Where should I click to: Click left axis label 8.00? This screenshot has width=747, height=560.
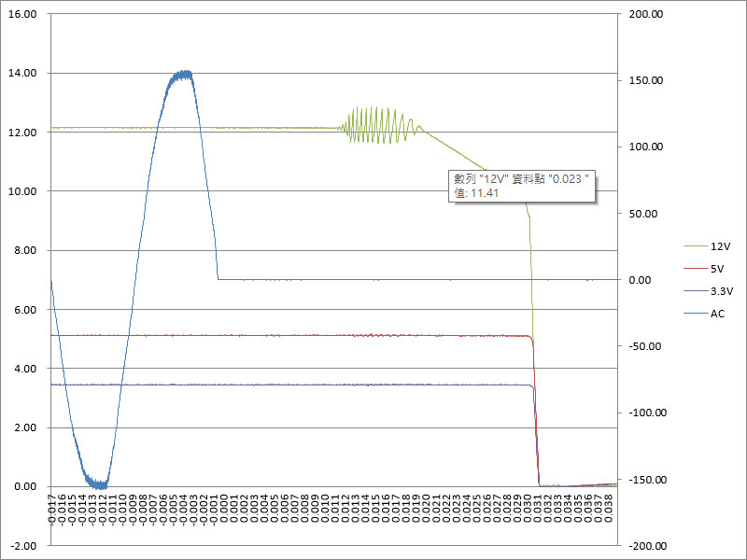[x=25, y=250]
